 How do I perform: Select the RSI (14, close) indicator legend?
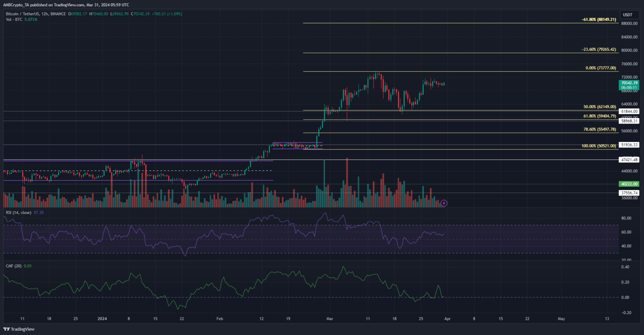point(24,213)
